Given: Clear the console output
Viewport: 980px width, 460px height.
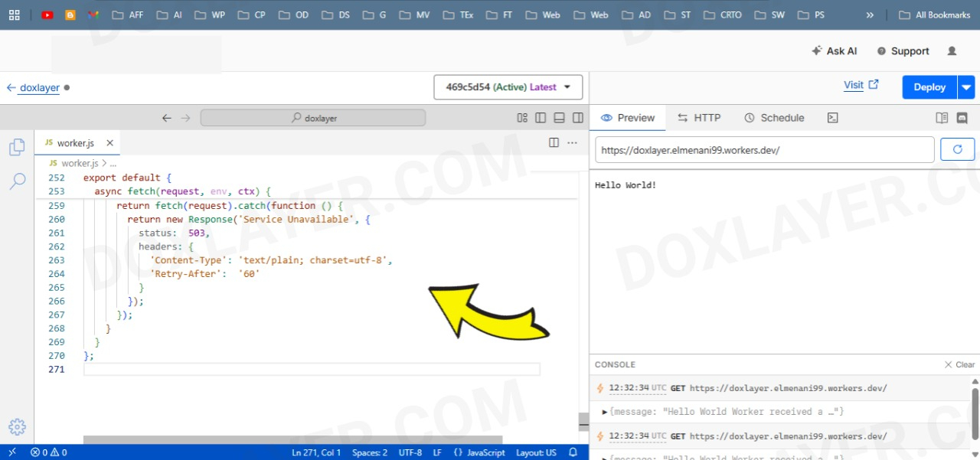Looking at the screenshot, I should [960, 364].
